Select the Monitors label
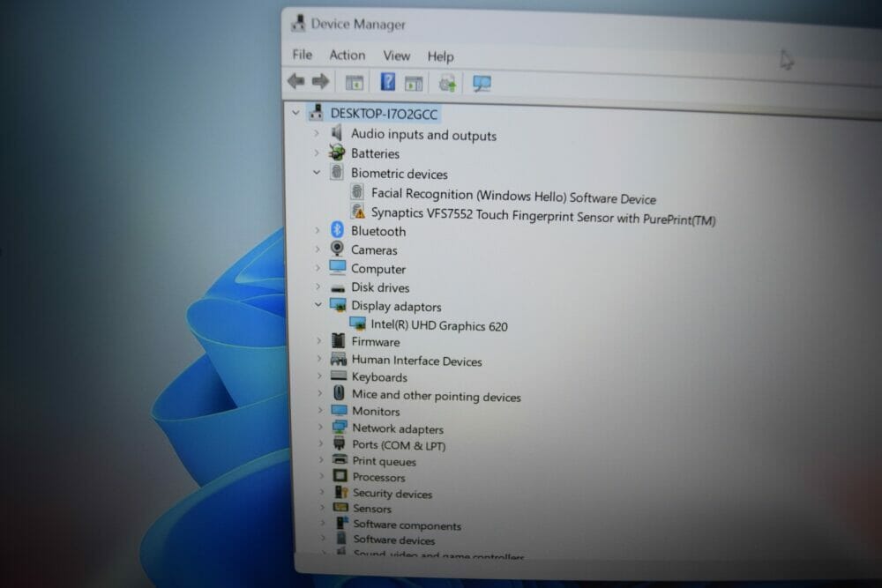Image resolution: width=882 pixels, height=588 pixels. coord(376,411)
